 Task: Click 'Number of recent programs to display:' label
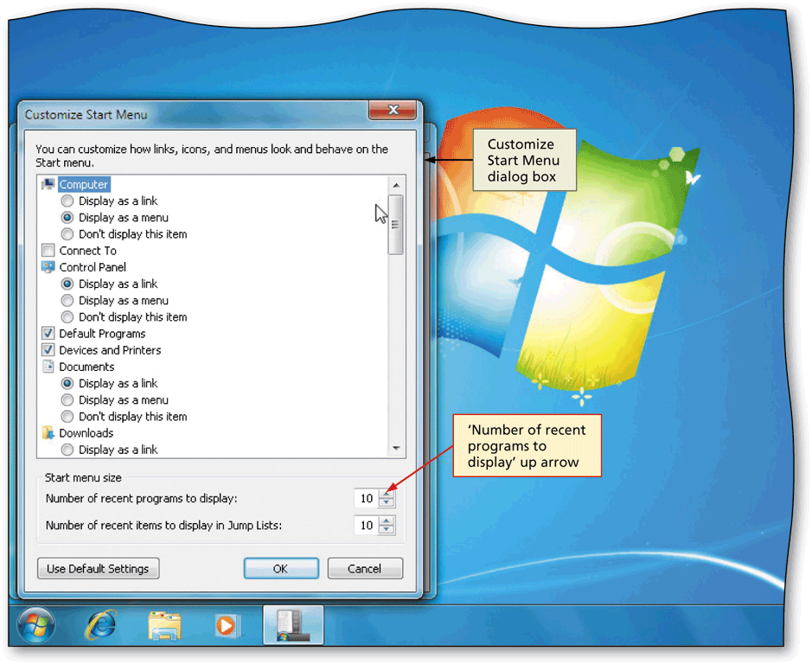[x=141, y=498]
